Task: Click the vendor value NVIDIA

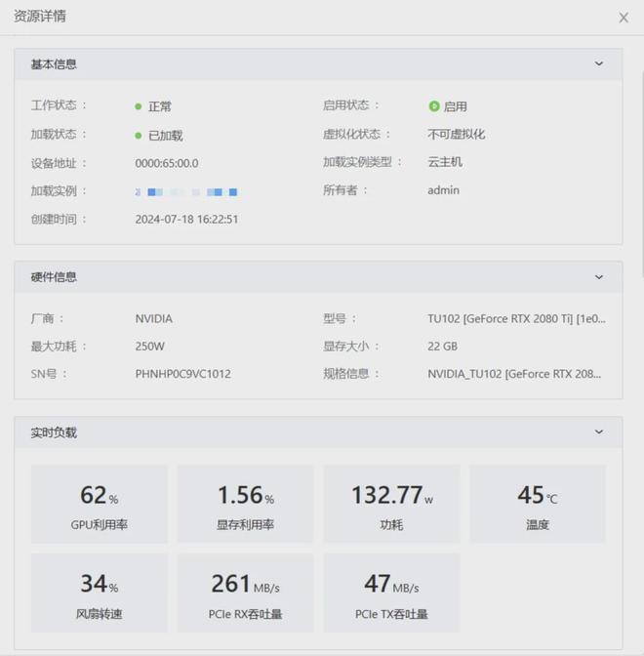Action: tap(153, 319)
